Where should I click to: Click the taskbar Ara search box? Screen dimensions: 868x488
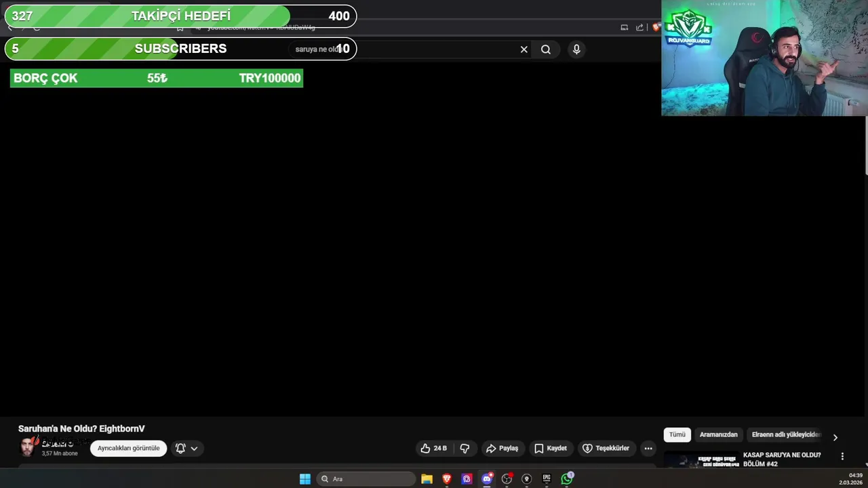click(366, 479)
